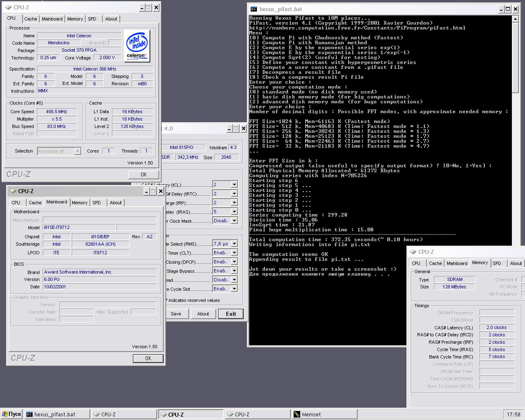525x420 pixels.
Task: Click the Package field Socket 370 PPGA
Action: 79,50
